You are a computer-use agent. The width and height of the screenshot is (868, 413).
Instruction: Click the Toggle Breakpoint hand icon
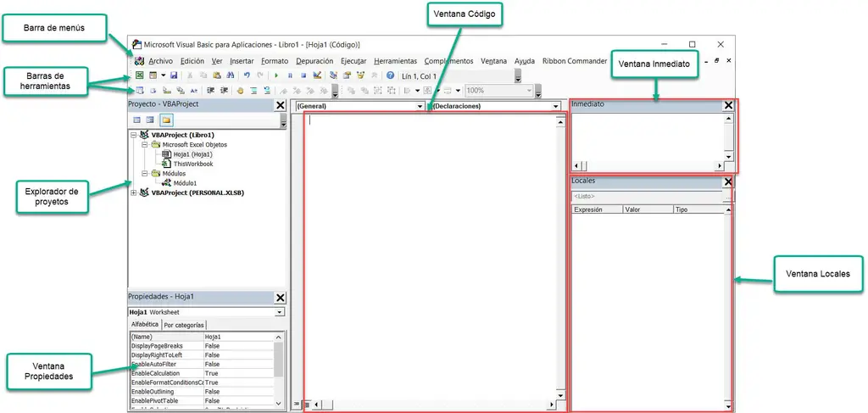(x=240, y=90)
